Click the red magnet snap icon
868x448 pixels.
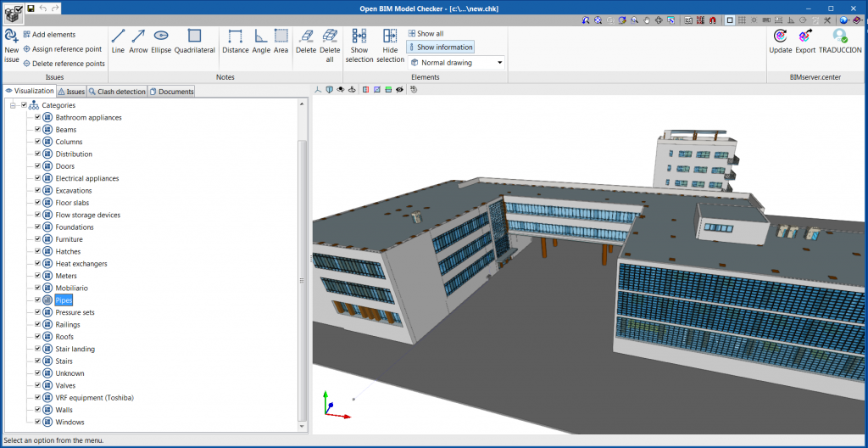(x=712, y=20)
